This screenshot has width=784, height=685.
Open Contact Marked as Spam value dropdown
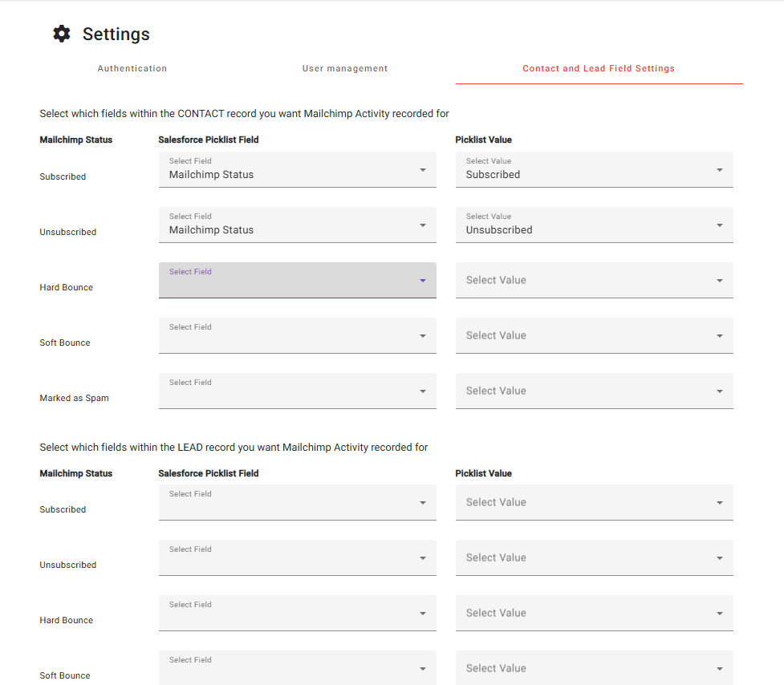point(594,391)
